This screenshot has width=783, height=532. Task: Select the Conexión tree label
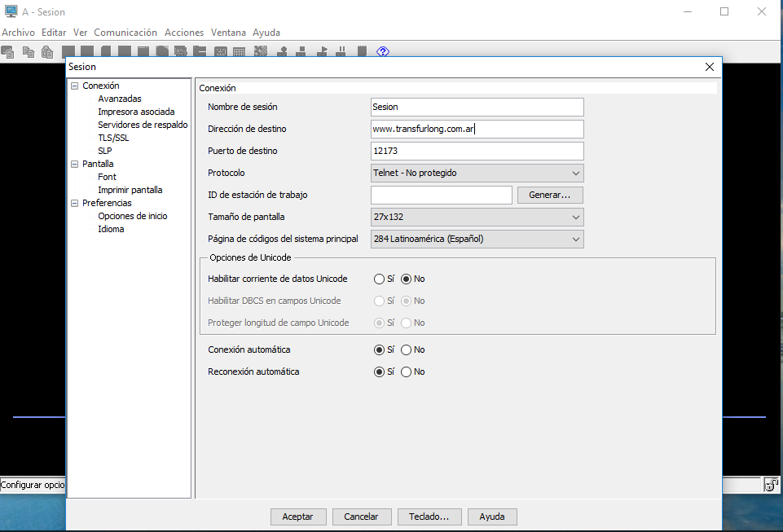click(x=101, y=86)
